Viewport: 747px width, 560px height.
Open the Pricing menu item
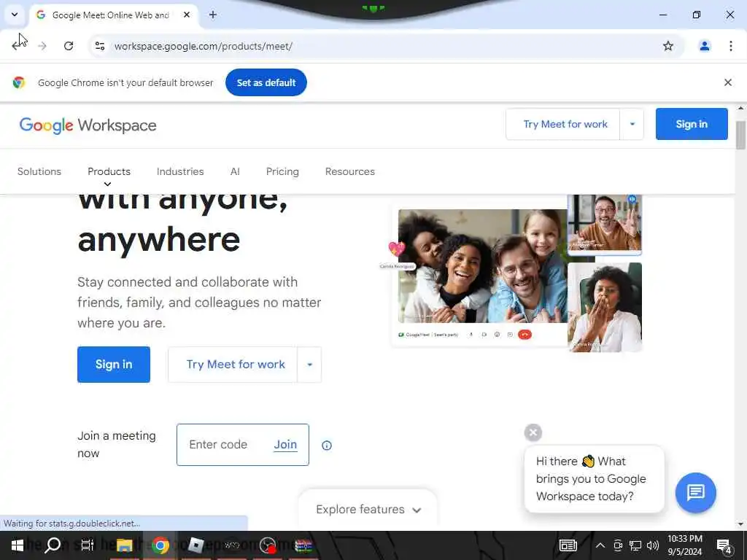[282, 171]
